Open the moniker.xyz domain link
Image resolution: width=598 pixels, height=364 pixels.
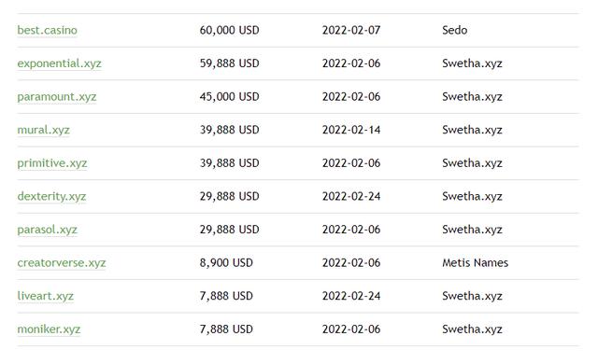point(49,329)
